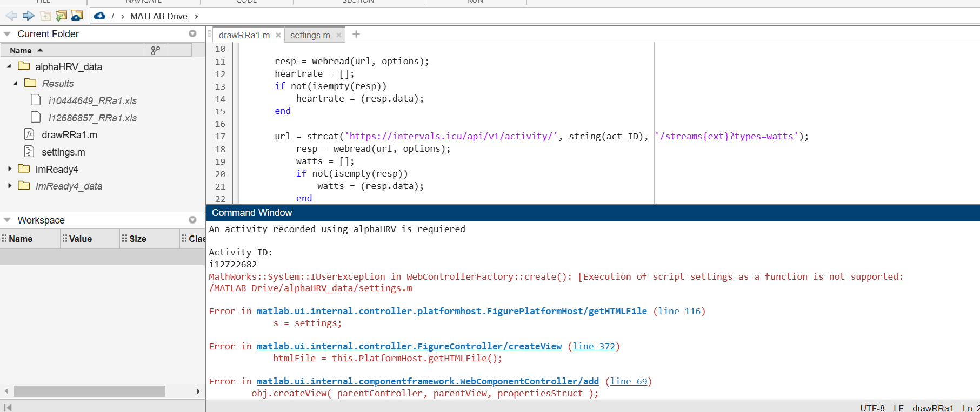980x412 pixels.
Task: Click ImReady4_data folder icon
Action: (x=24, y=185)
